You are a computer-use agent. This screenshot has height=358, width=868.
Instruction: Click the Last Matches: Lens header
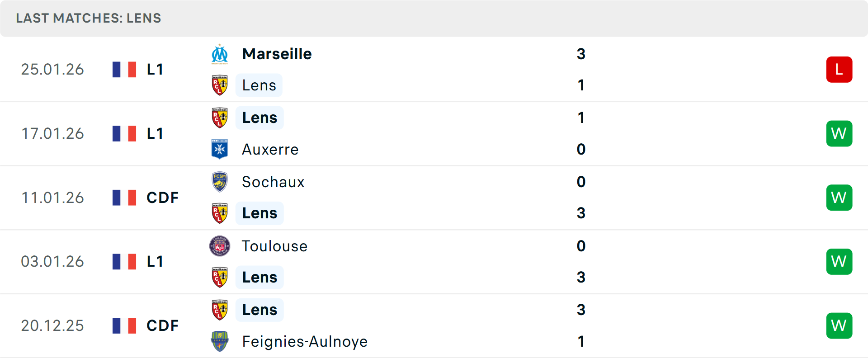89,18
